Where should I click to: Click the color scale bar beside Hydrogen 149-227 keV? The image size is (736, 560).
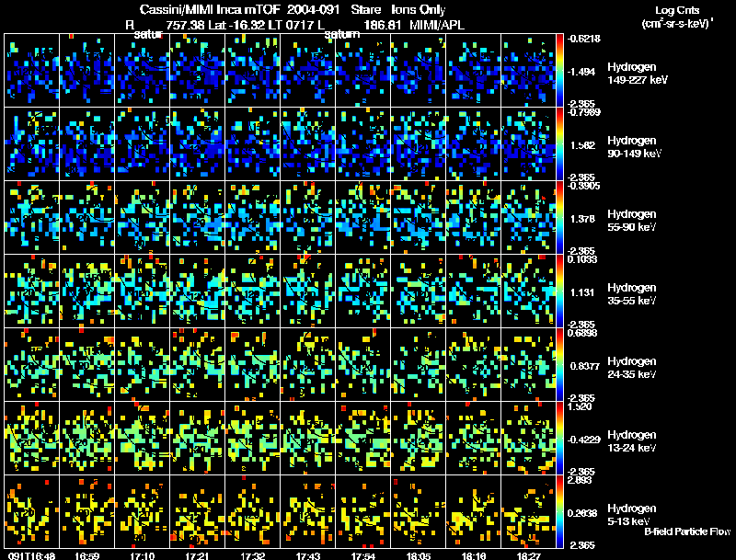(x=559, y=71)
